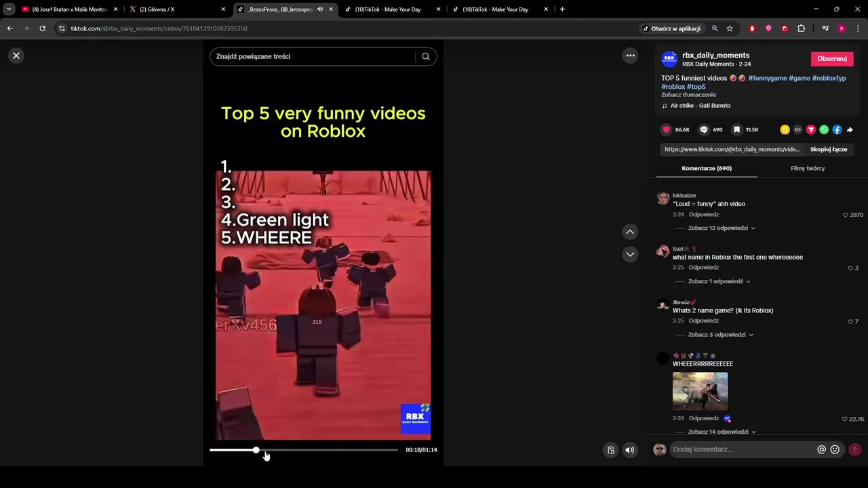Click Zobacz tłumaczenie translation link
Image resolution: width=868 pixels, height=488 pixels.
pos(688,95)
